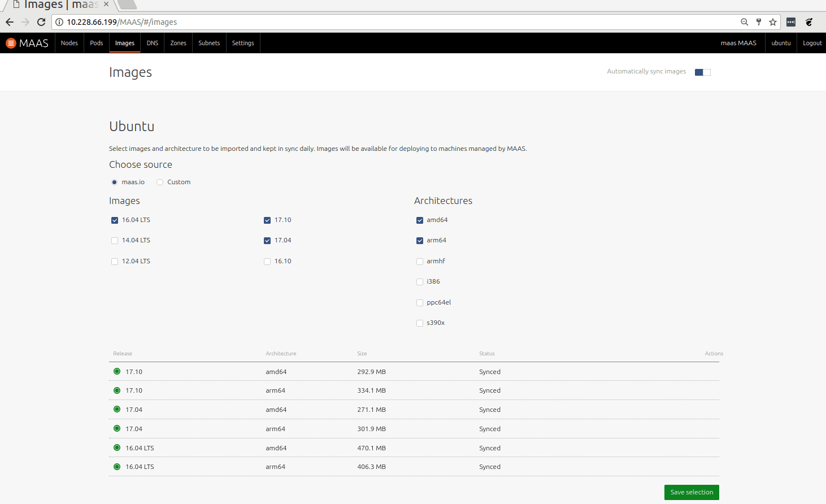Click the Status column header
This screenshot has height=504, width=826.
pyautogui.click(x=487, y=354)
